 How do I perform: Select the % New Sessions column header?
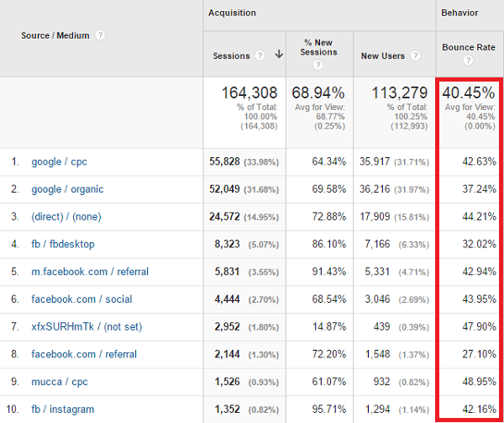(x=318, y=47)
